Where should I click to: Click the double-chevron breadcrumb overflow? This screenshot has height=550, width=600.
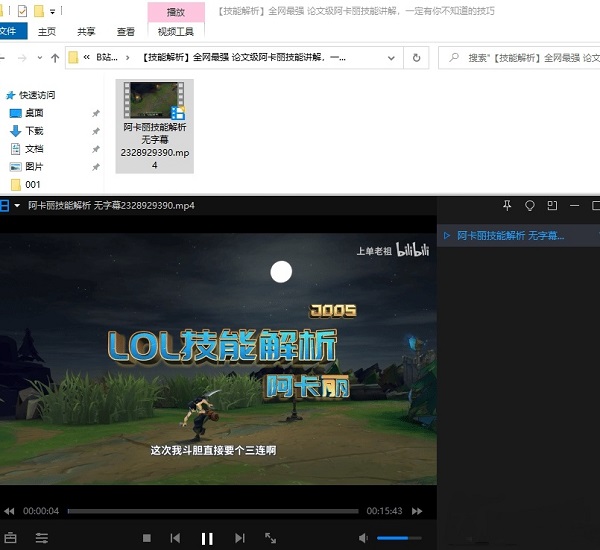[86, 57]
